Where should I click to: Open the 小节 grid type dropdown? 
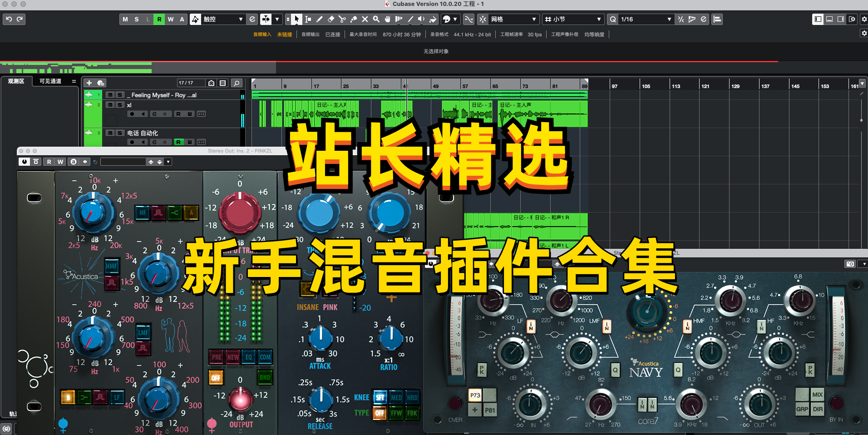point(573,19)
